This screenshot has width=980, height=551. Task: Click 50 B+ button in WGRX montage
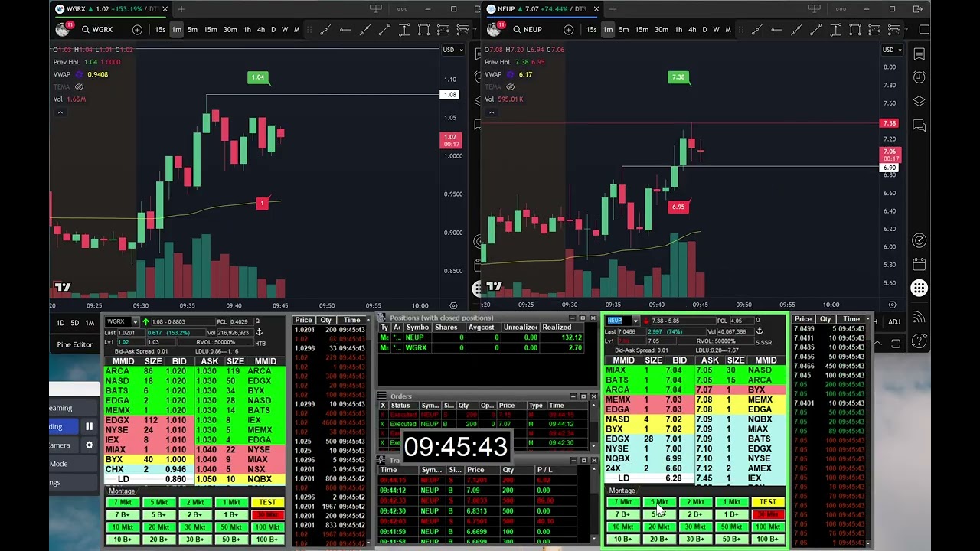231,540
